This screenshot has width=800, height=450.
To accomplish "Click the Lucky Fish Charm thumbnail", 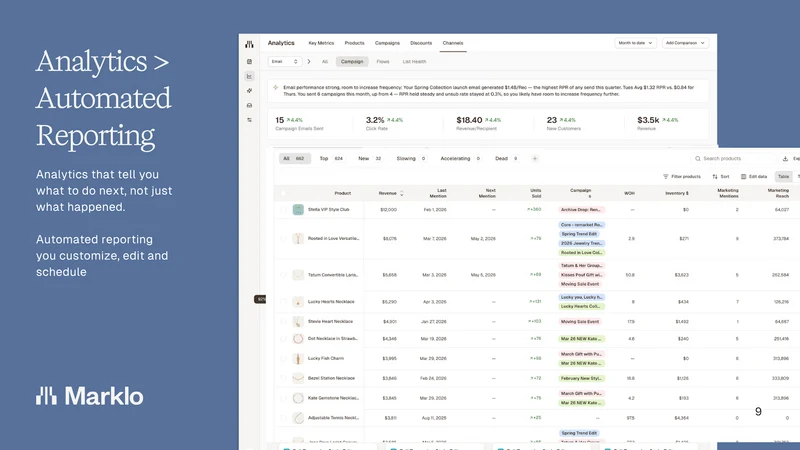I will point(298,359).
